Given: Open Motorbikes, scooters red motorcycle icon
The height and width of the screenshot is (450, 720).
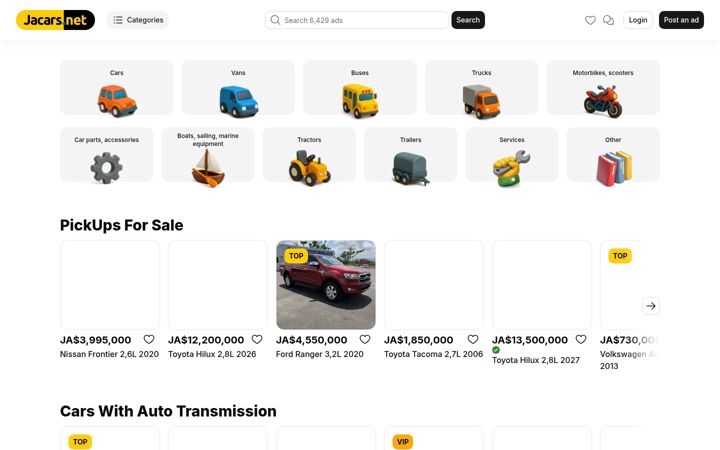Looking at the screenshot, I should coord(603,101).
